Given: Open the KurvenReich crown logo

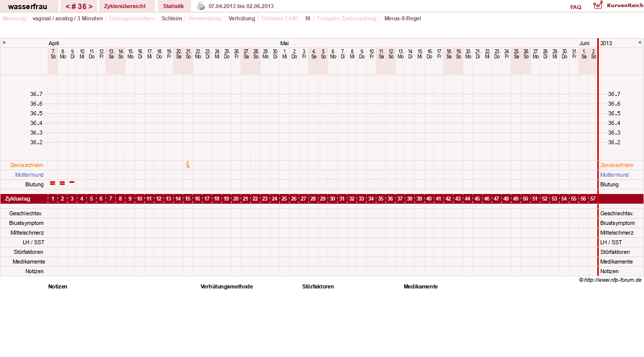Looking at the screenshot, I should pyautogui.click(x=598, y=5).
